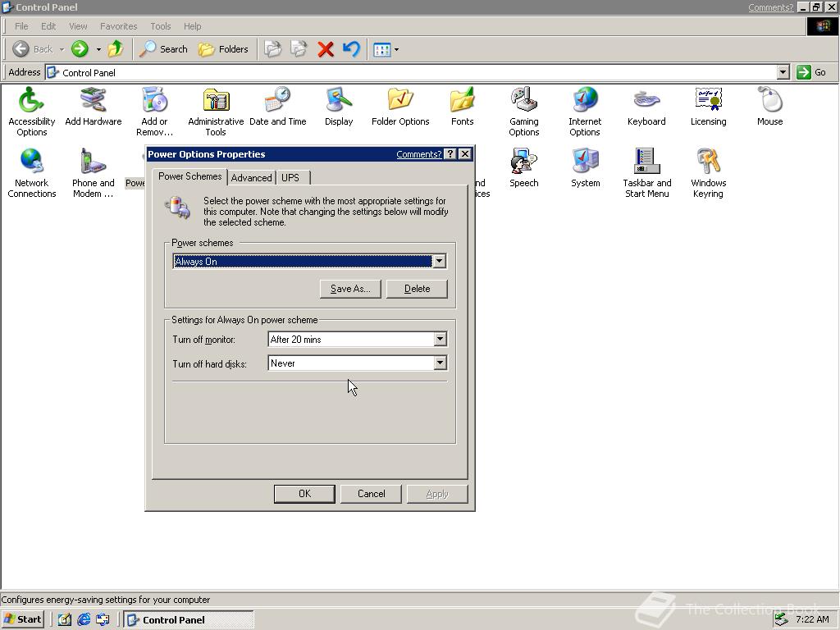The image size is (840, 630).
Task: Open Network Connections icon
Action: pyautogui.click(x=32, y=173)
